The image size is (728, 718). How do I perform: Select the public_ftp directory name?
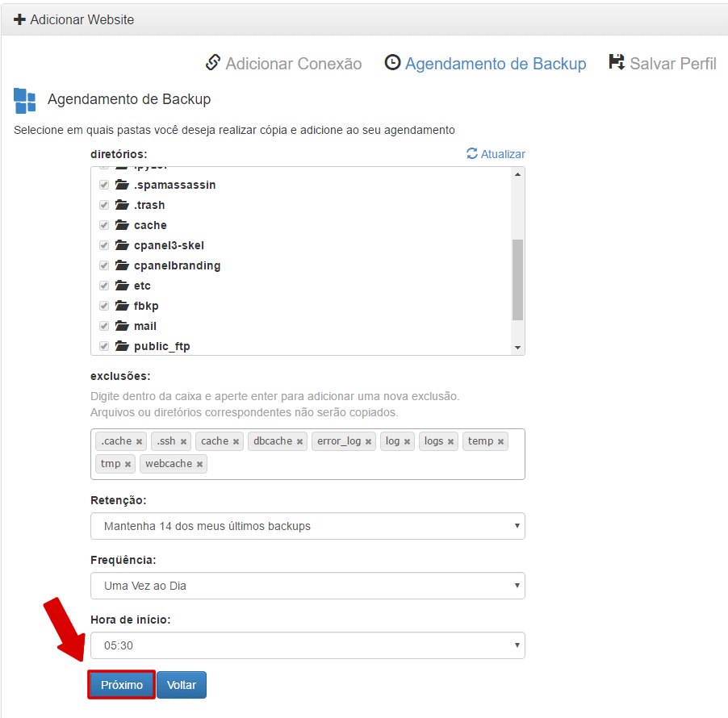point(161,347)
